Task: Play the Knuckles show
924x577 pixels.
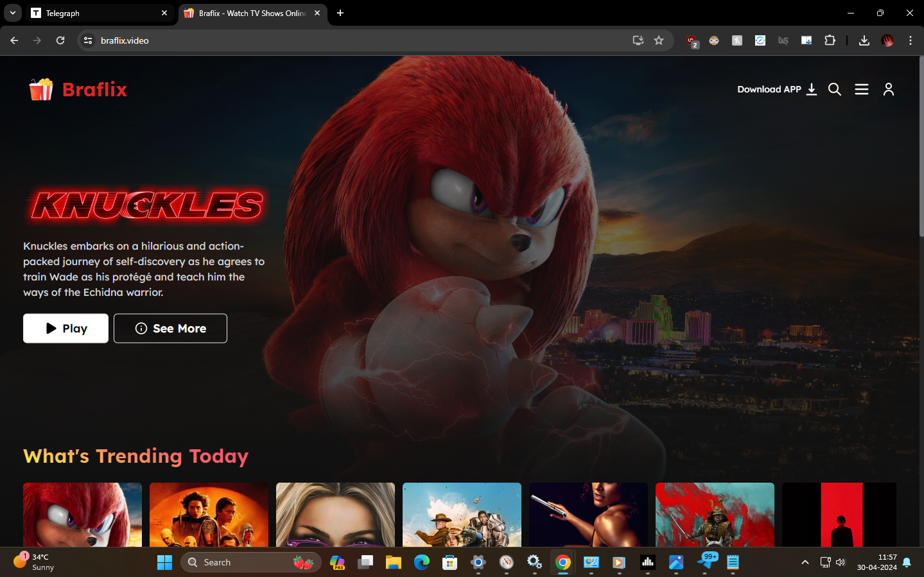Action: [65, 328]
